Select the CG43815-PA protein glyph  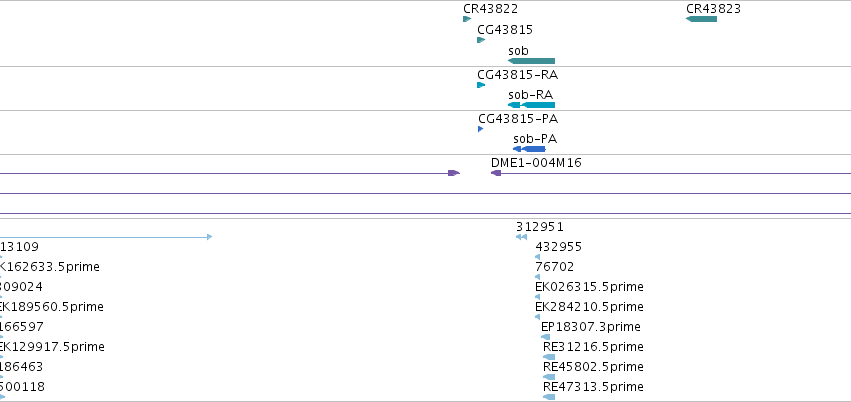point(480,129)
